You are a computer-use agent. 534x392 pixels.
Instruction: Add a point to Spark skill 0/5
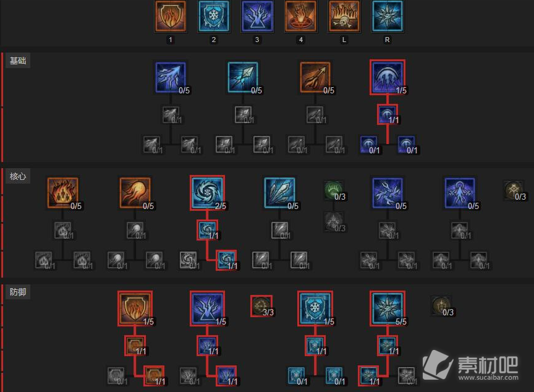tap(171, 77)
